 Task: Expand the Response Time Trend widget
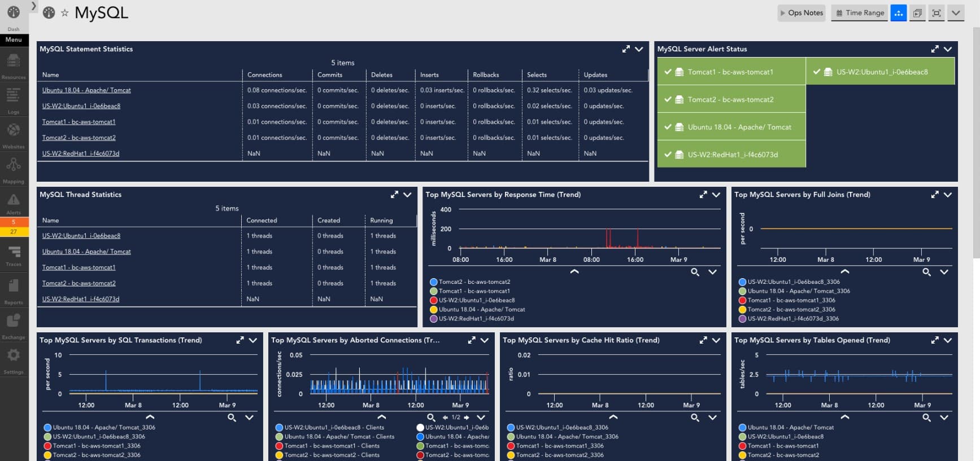[703, 195]
